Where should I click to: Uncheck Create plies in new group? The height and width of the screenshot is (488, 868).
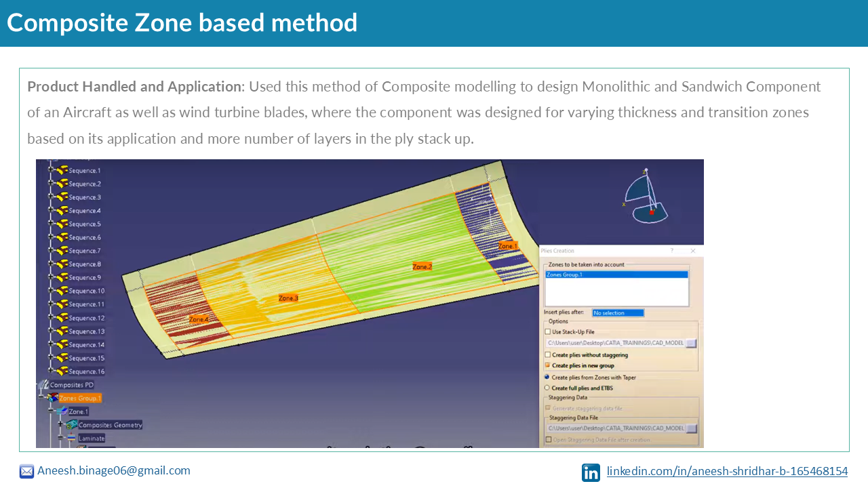coord(548,365)
